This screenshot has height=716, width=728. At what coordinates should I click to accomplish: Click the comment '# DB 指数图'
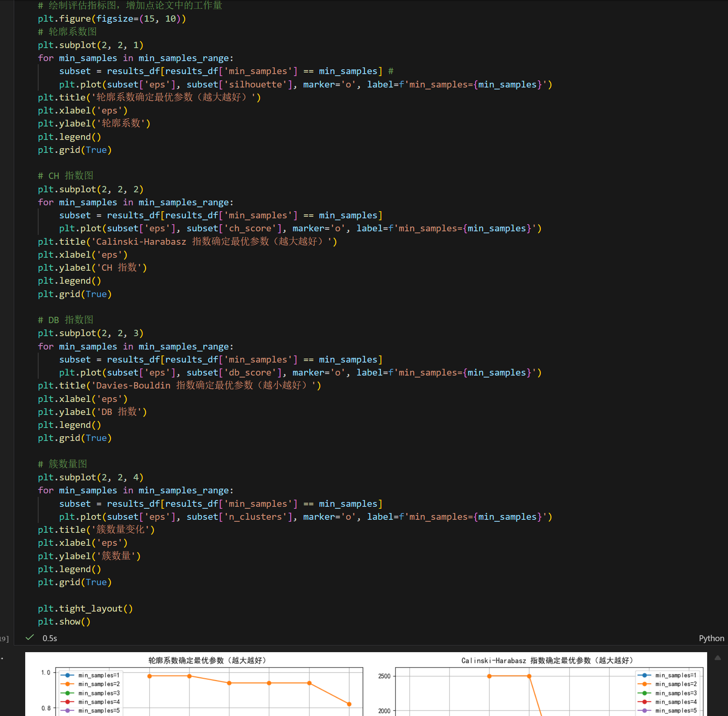coord(66,320)
